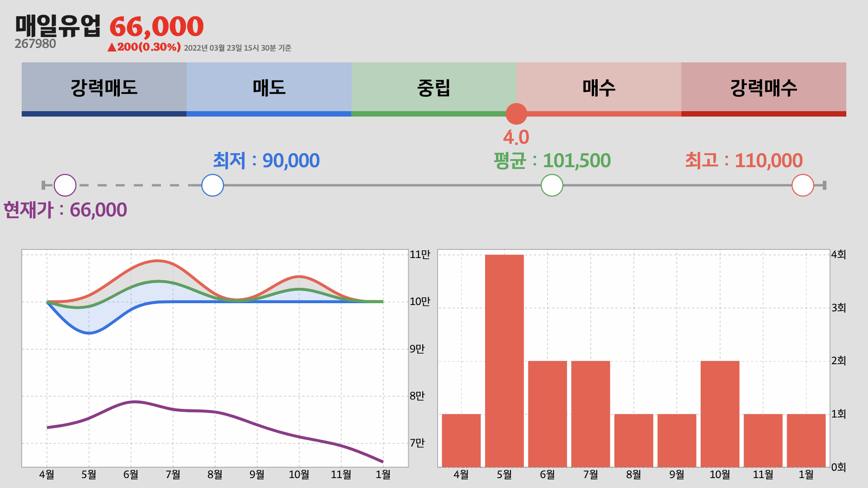Click the 7월 bar in bar chart
This screenshot has height=488, width=868.
click(591, 414)
